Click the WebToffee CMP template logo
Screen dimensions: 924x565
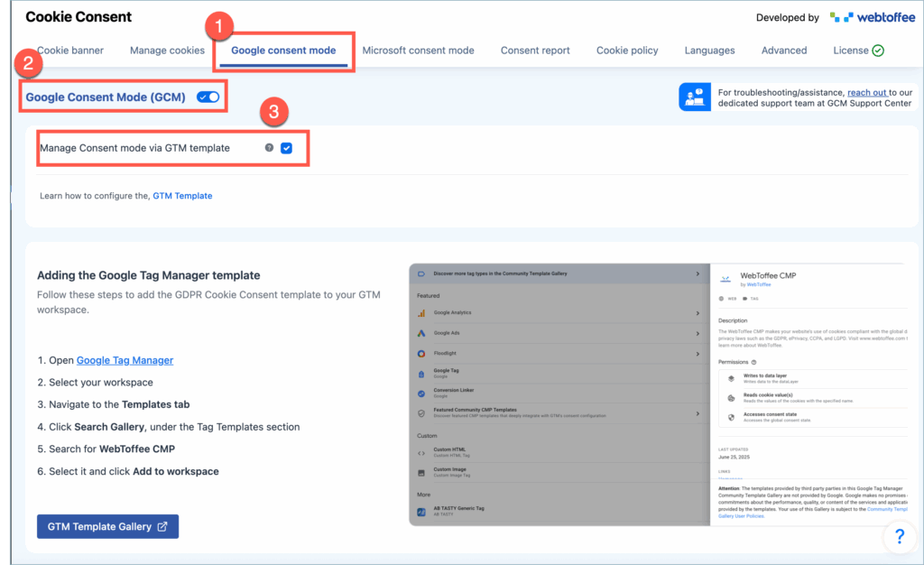click(x=725, y=279)
